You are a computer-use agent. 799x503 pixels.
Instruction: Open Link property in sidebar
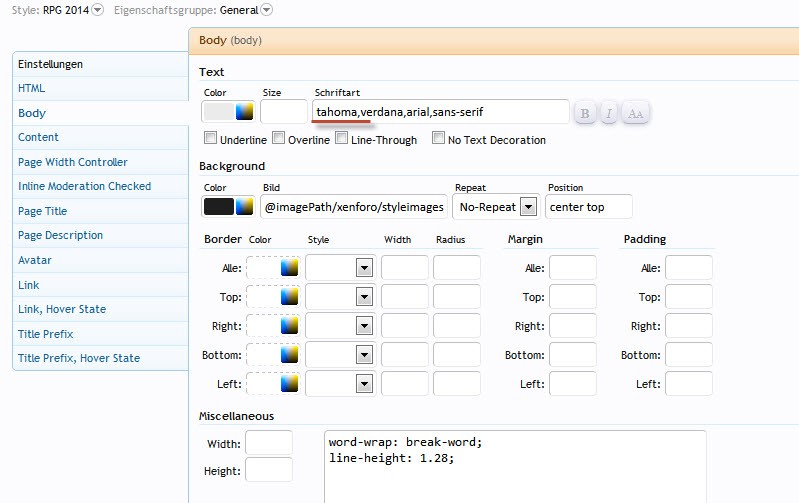pyautogui.click(x=100, y=285)
